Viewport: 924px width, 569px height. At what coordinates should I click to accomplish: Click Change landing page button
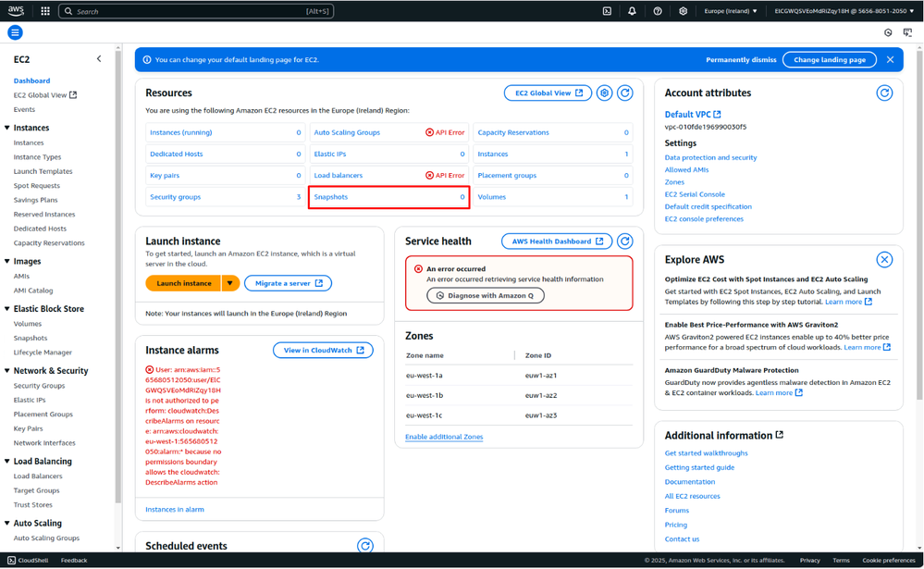[x=829, y=59]
